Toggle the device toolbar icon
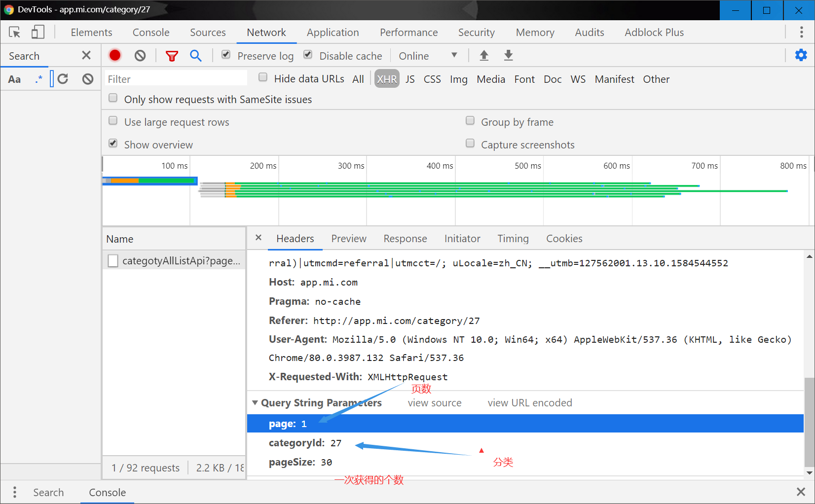The height and width of the screenshot is (504, 815). pyautogui.click(x=37, y=33)
